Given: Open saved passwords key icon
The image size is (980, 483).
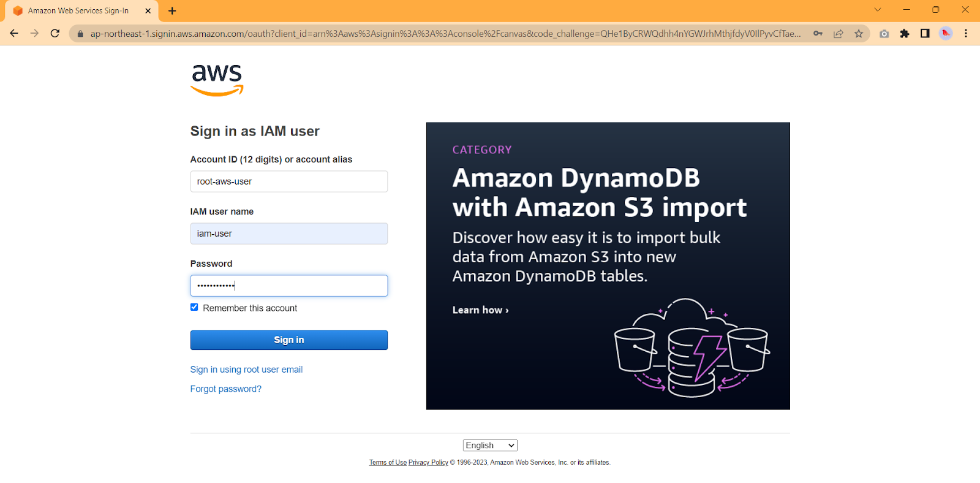Looking at the screenshot, I should coord(818,34).
